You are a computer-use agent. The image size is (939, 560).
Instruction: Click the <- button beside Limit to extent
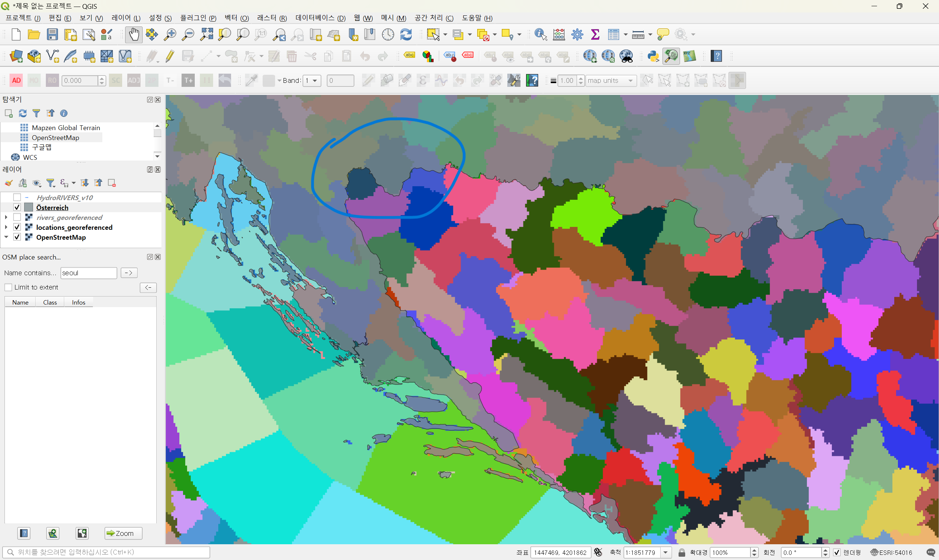pos(148,288)
